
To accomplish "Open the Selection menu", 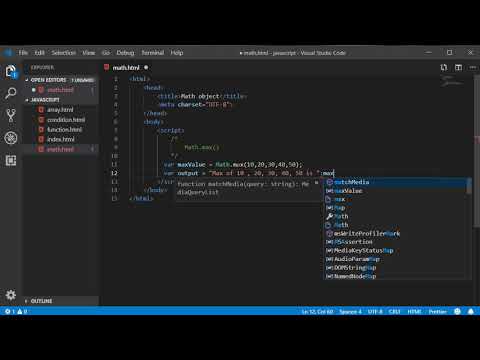I will (63, 53).
